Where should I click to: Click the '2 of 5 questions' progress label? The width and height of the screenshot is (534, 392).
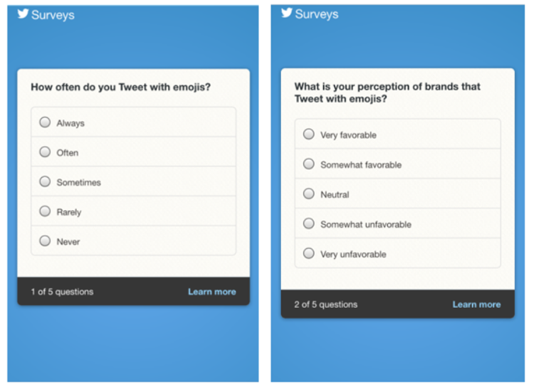326,304
